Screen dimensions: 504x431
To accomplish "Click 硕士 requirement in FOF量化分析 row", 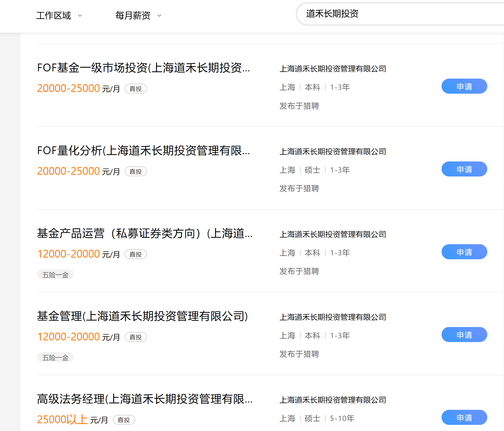I will point(312,170).
